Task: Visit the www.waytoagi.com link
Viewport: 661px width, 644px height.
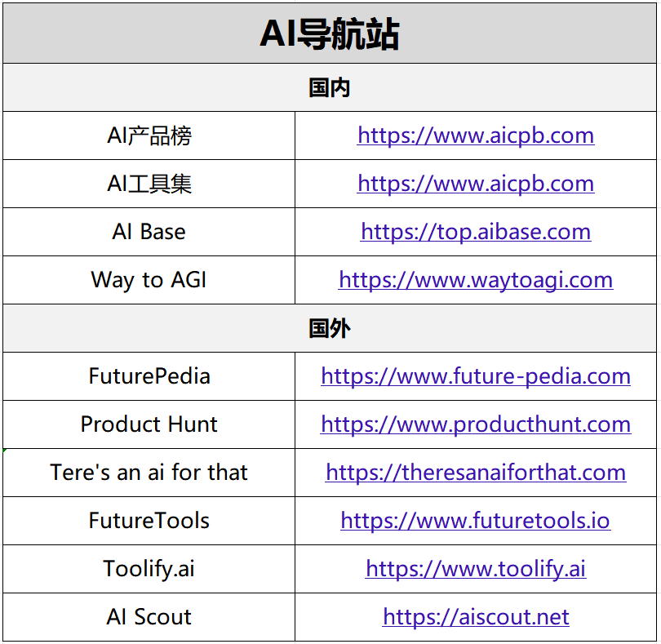Action: pos(475,280)
